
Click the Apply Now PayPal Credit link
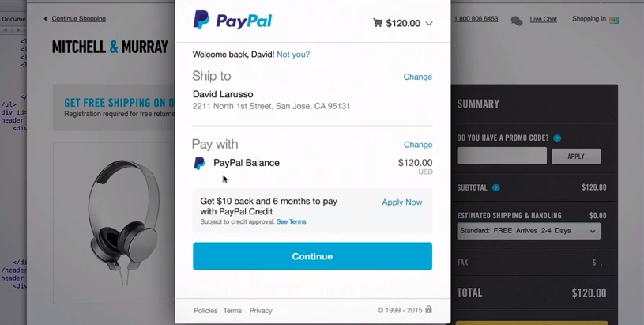[401, 202]
